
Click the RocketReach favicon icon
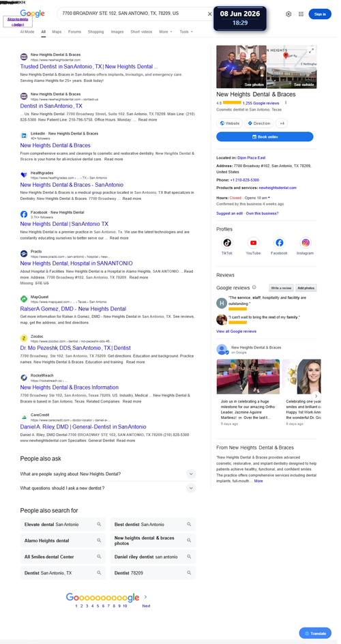tap(24, 377)
